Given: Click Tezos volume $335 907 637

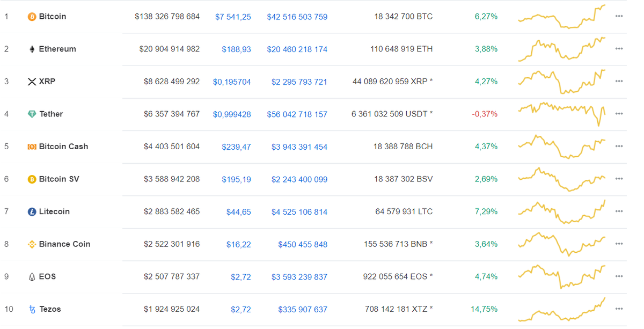Looking at the screenshot, I should coord(303,310).
